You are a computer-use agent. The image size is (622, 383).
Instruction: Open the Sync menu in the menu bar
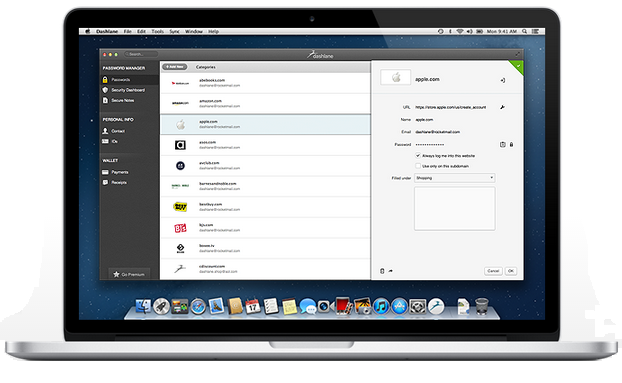click(x=175, y=31)
